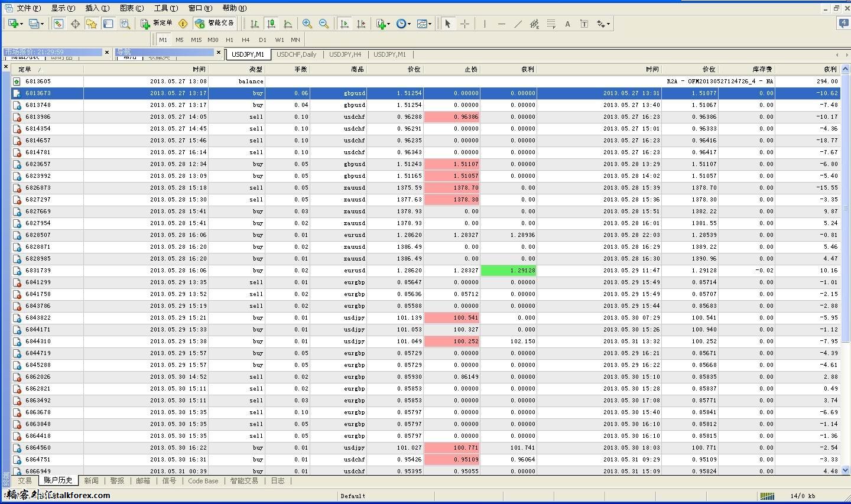Screen dimensions: 851x504
Task: Select the text label tool
Action: click(x=584, y=24)
